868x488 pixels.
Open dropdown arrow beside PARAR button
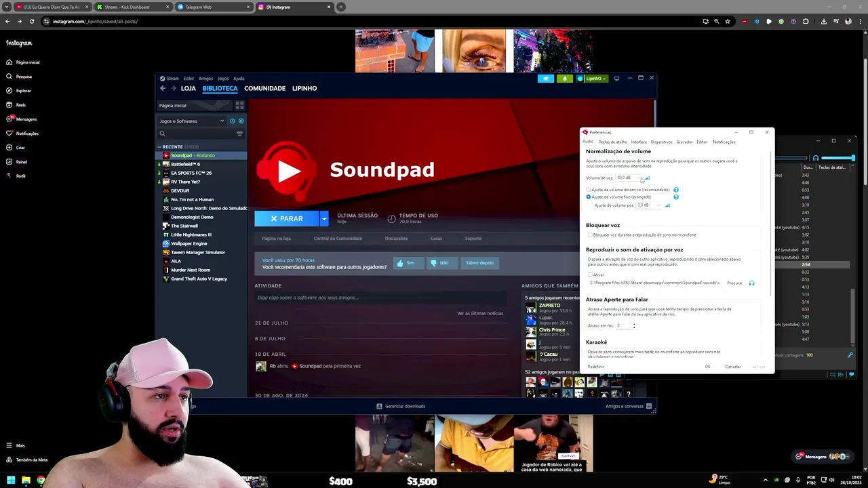click(x=324, y=218)
